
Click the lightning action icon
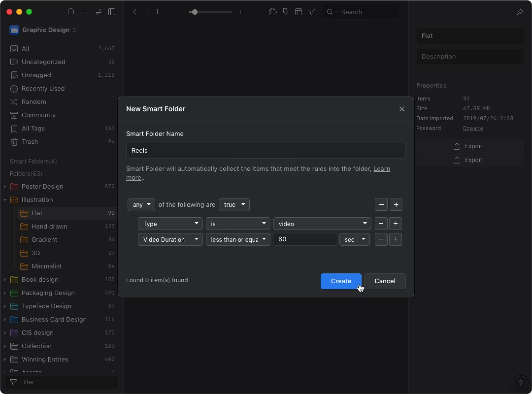[285, 12]
